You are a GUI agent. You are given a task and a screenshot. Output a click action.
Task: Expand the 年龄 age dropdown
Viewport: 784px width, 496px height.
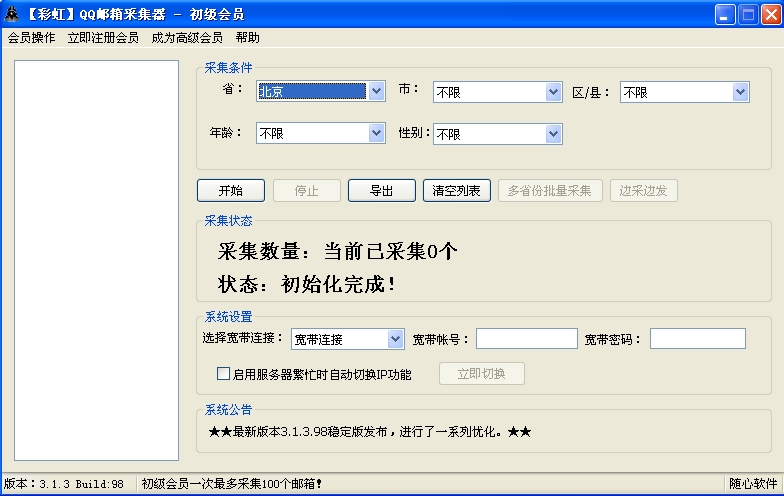(x=376, y=134)
